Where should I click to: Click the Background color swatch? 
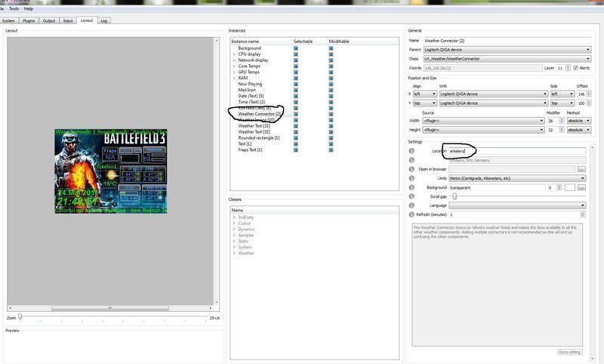point(570,187)
